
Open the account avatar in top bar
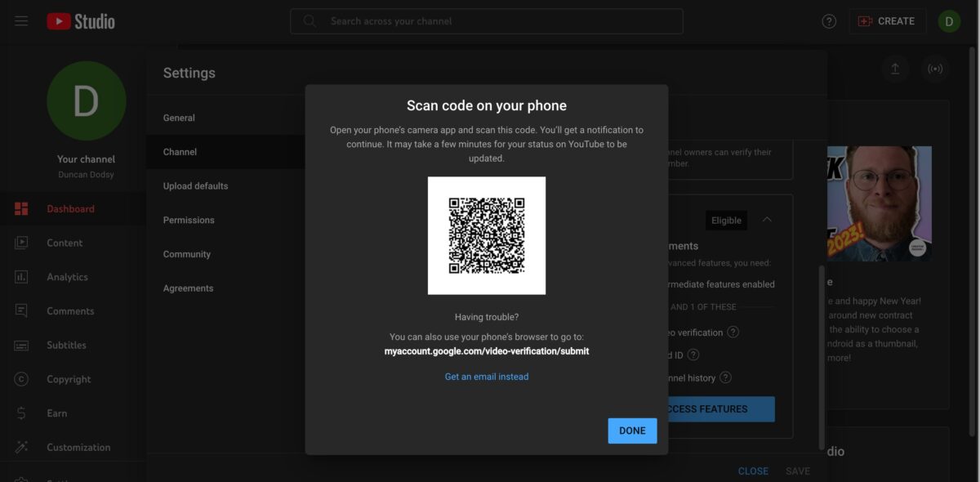[x=948, y=21]
